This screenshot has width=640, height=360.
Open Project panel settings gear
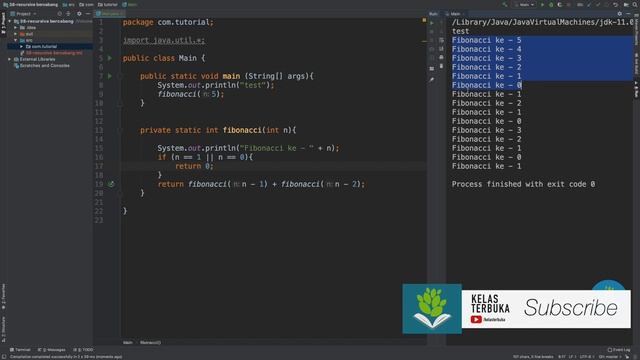[79, 13]
